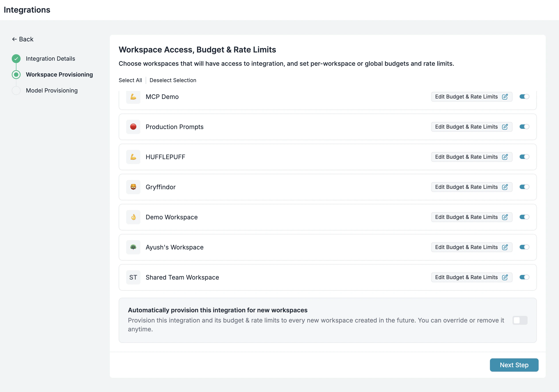The image size is (559, 392).
Task: Open the Model Provisioning step
Action: click(x=51, y=90)
